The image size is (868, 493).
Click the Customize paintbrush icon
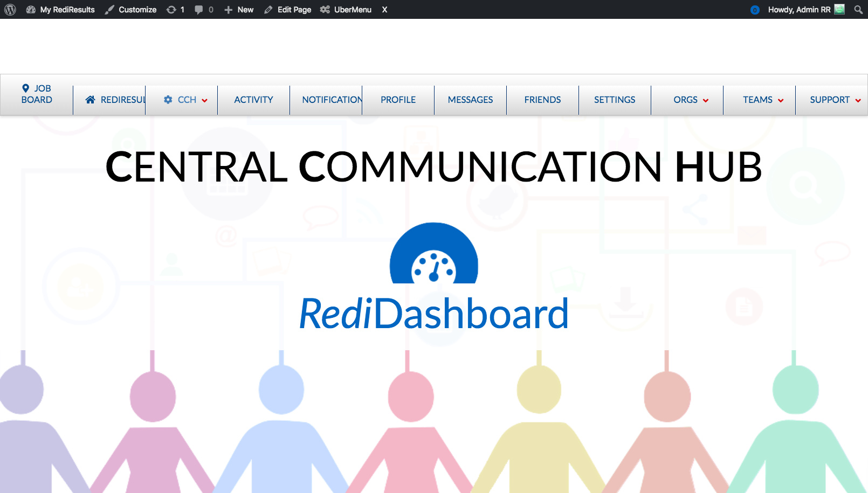[x=109, y=10]
